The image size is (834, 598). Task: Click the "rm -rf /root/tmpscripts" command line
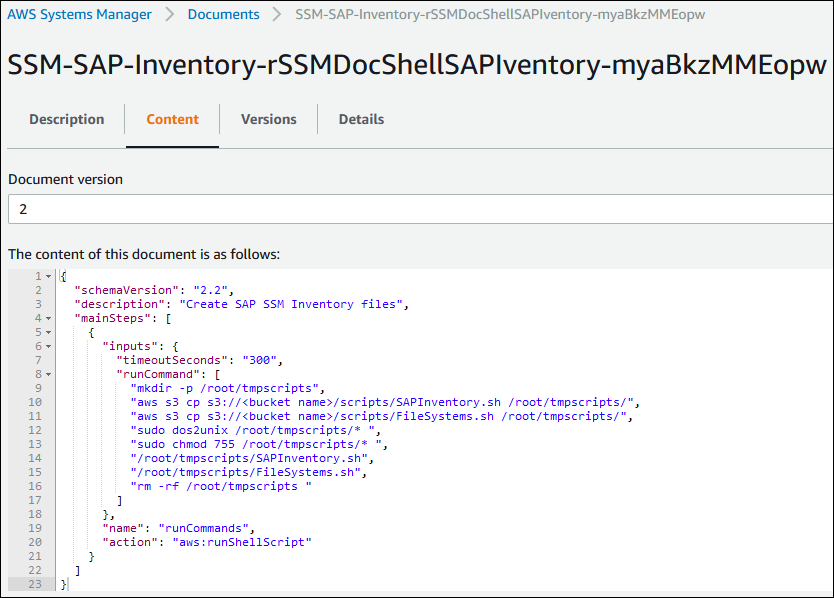(x=221, y=486)
